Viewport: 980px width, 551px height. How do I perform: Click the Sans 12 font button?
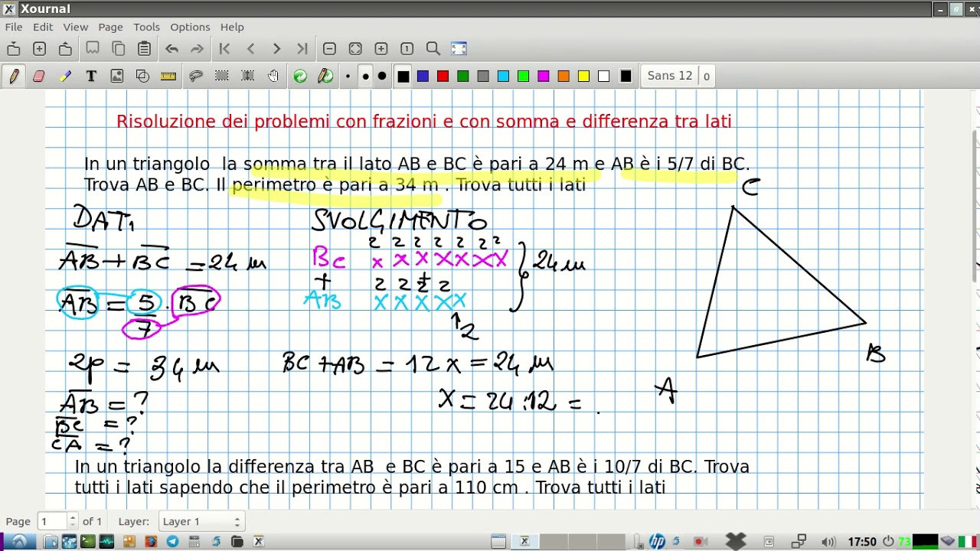(670, 76)
